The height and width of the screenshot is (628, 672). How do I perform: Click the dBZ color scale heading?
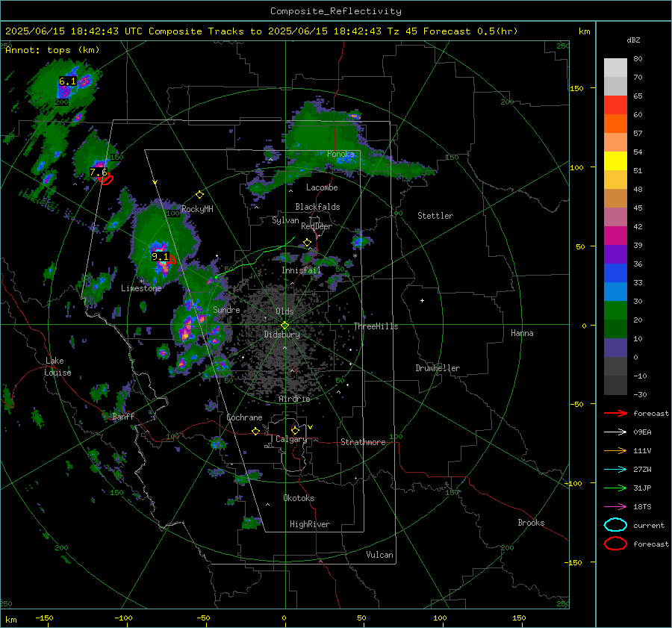pos(633,40)
